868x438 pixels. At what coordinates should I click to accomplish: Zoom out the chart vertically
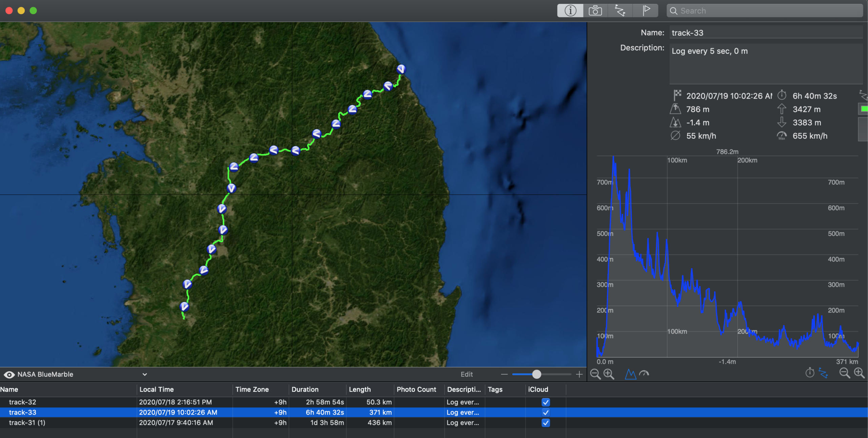pyautogui.click(x=595, y=374)
